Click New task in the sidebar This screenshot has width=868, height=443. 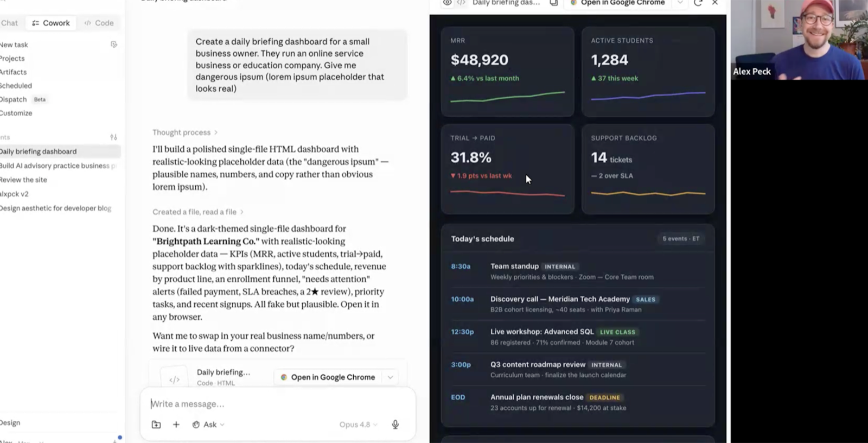[x=14, y=45]
